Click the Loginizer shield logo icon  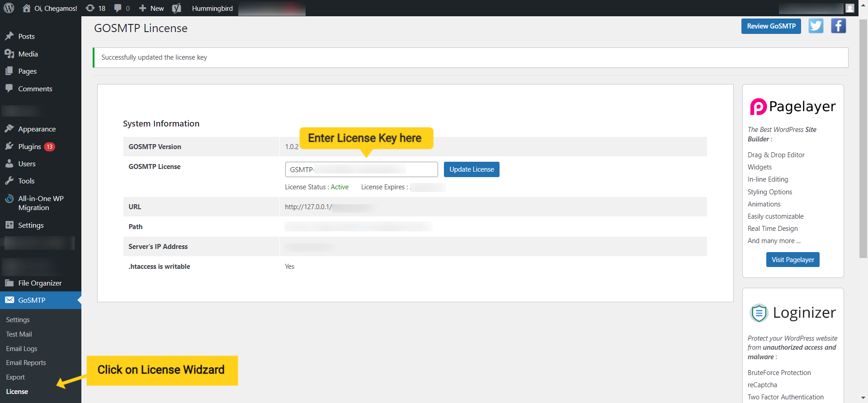[759, 313]
